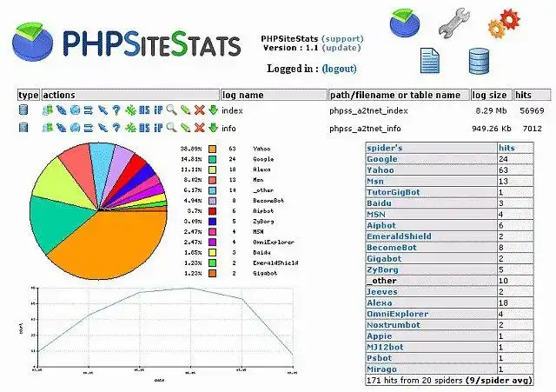
Task: Click the double-arrow icon in info row
Action: [89, 128]
